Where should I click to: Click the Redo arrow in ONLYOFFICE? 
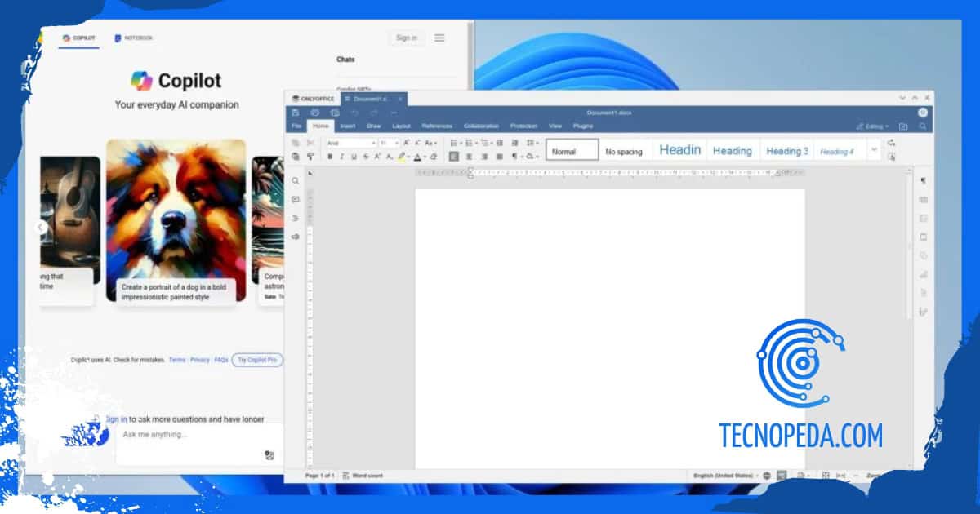point(374,113)
